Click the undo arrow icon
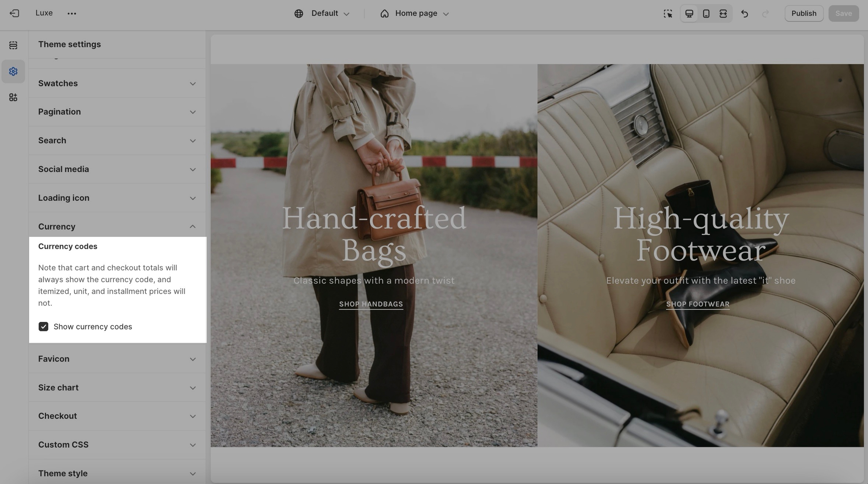This screenshot has height=484, width=868. pyautogui.click(x=744, y=14)
